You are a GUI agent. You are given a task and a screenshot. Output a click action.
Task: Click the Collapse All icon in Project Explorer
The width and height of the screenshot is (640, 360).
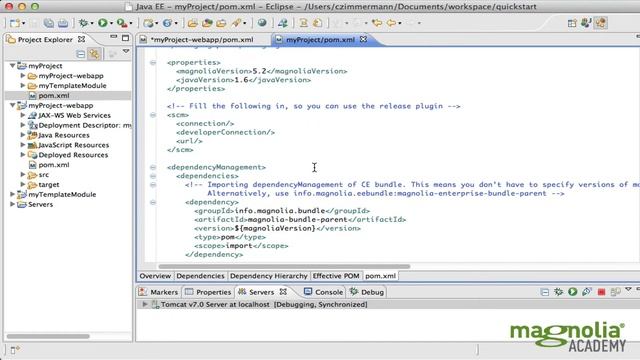[80, 54]
